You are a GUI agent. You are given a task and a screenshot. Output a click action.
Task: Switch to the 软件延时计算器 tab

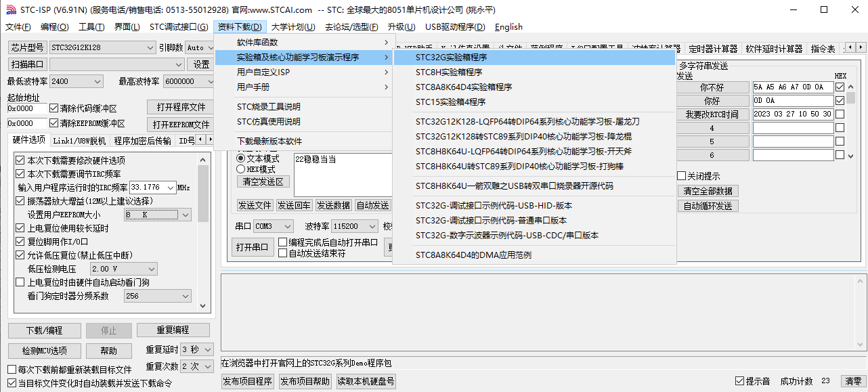click(774, 49)
